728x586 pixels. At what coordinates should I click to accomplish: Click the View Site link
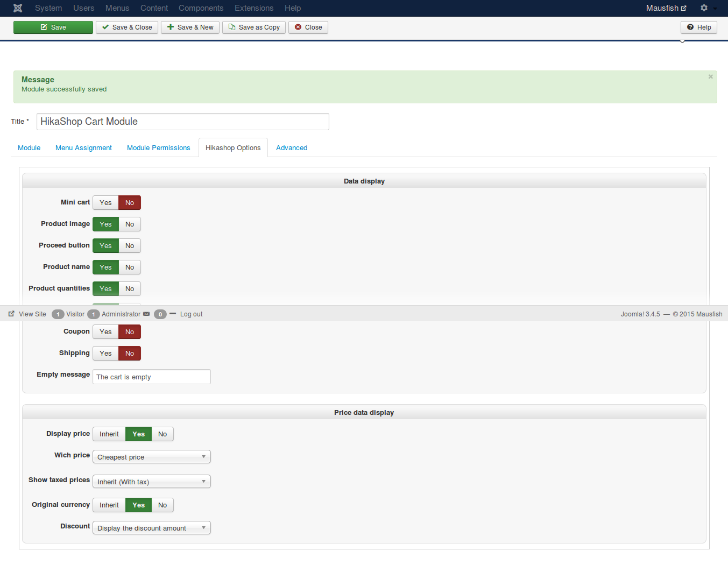(x=32, y=314)
